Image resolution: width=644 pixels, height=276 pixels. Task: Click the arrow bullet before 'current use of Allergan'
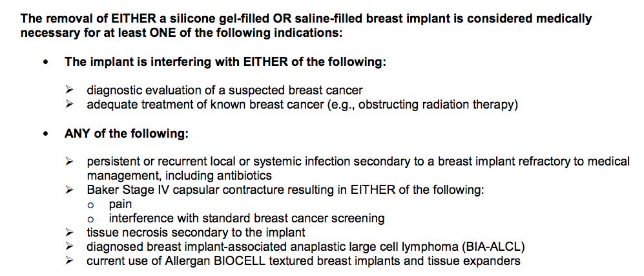coord(68,260)
